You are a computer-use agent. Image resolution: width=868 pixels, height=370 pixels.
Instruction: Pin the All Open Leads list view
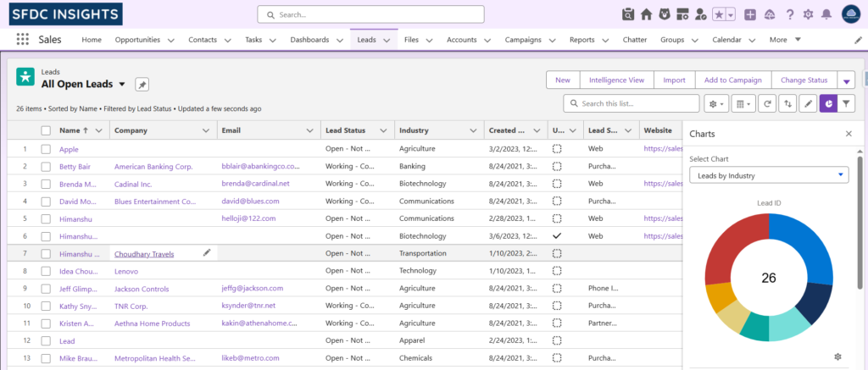click(142, 85)
